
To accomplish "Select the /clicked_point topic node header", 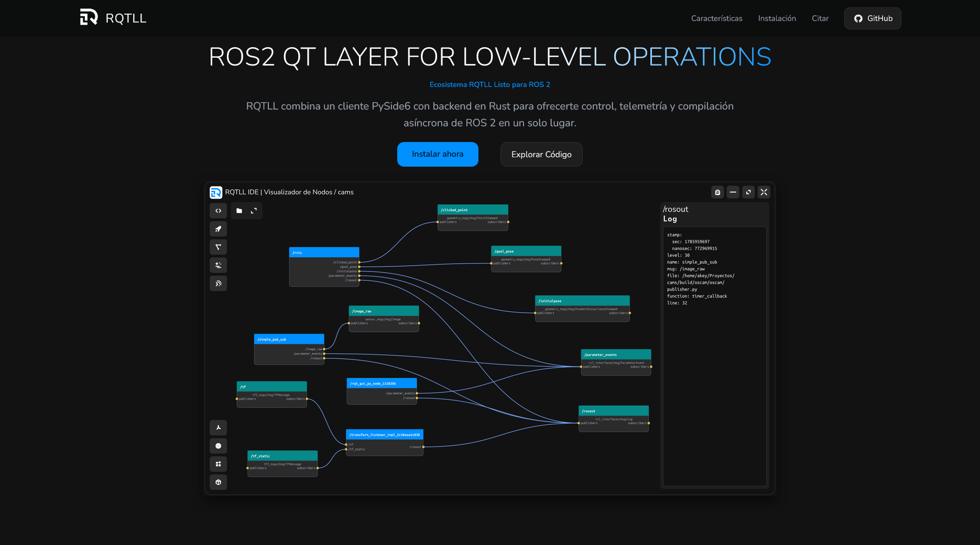I will pos(473,210).
